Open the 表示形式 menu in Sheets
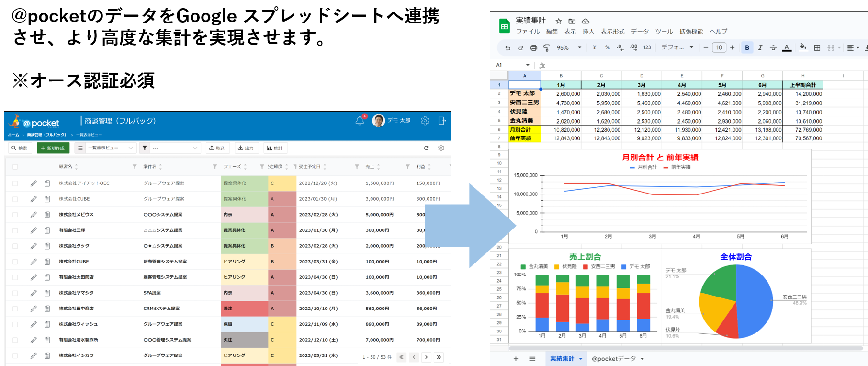Image resolution: width=868 pixels, height=366 pixels. coord(612,32)
